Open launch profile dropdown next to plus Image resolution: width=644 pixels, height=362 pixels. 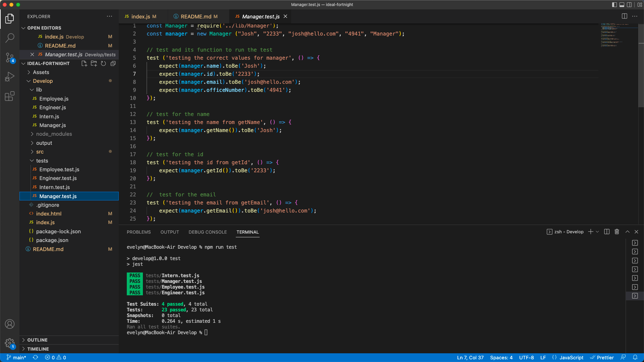597,232
